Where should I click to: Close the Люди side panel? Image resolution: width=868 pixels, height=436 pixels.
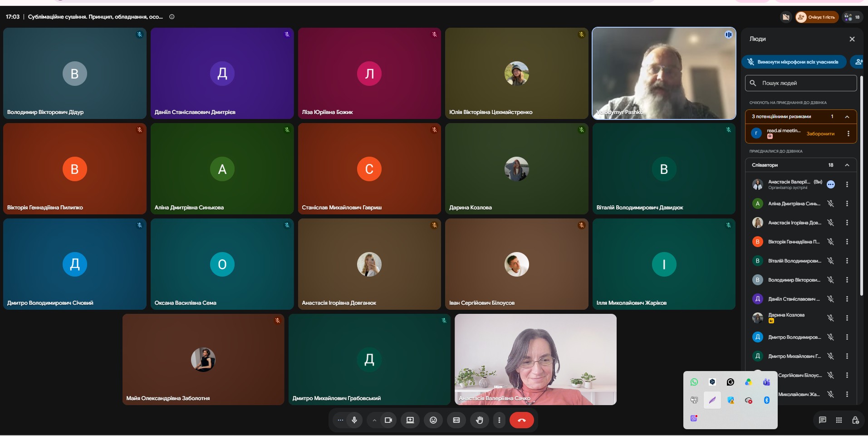coord(852,39)
